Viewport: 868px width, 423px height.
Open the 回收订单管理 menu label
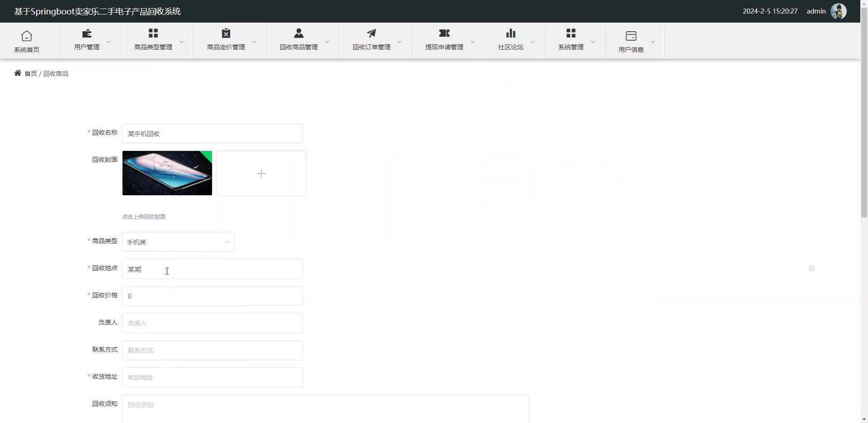tap(372, 47)
